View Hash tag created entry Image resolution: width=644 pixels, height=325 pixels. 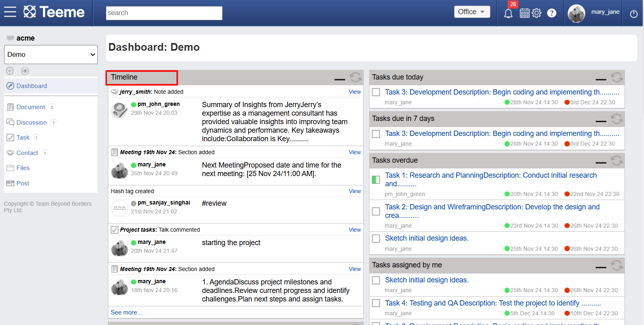point(355,191)
